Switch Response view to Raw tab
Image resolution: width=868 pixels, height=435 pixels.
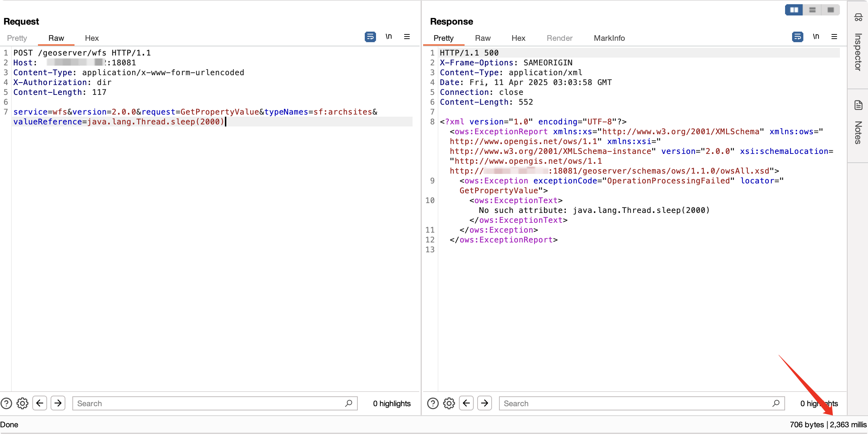pyautogui.click(x=482, y=38)
